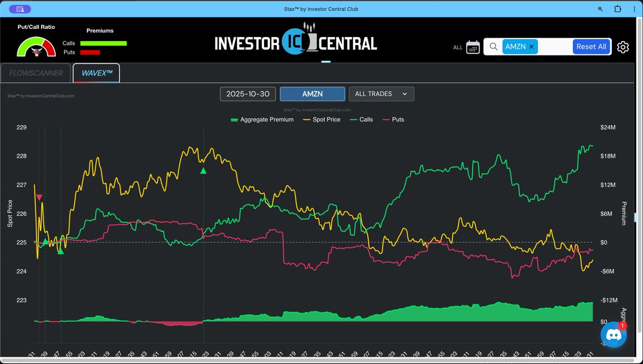Click the Put/Call Ratio heading
Image resolution: width=643 pixels, height=364 pixels.
click(36, 27)
